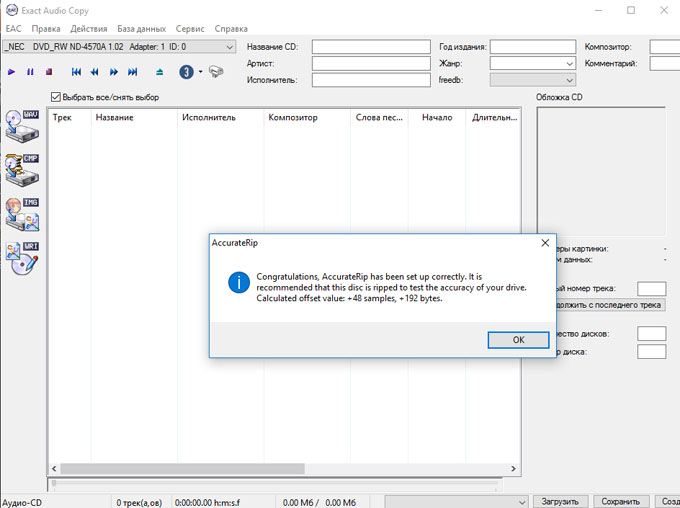Expand the NEC DVD_RW drive selector
Image resolution: width=680 pixels, height=508 pixels.
coord(230,47)
